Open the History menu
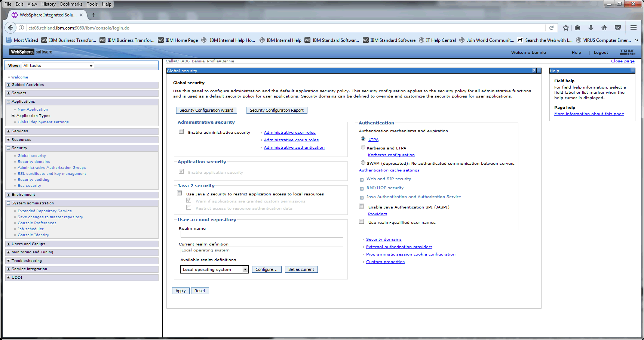 [49, 4]
